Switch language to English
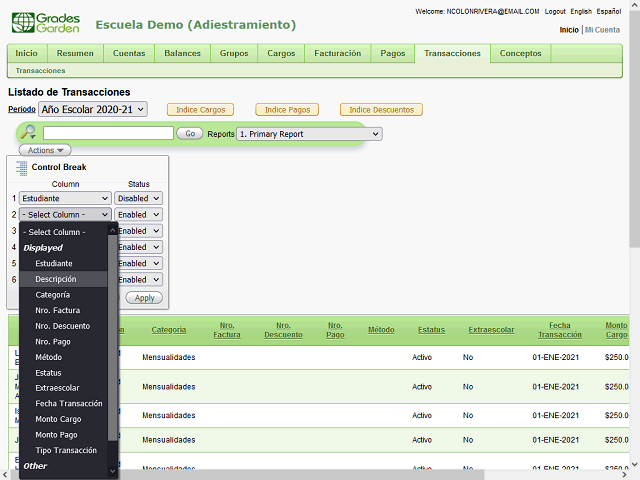 (581, 11)
